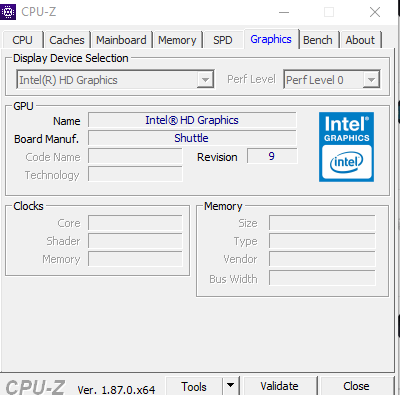400x395 pixels.
Task: Click the Board Manuf. Shuttle field
Action: click(x=192, y=138)
